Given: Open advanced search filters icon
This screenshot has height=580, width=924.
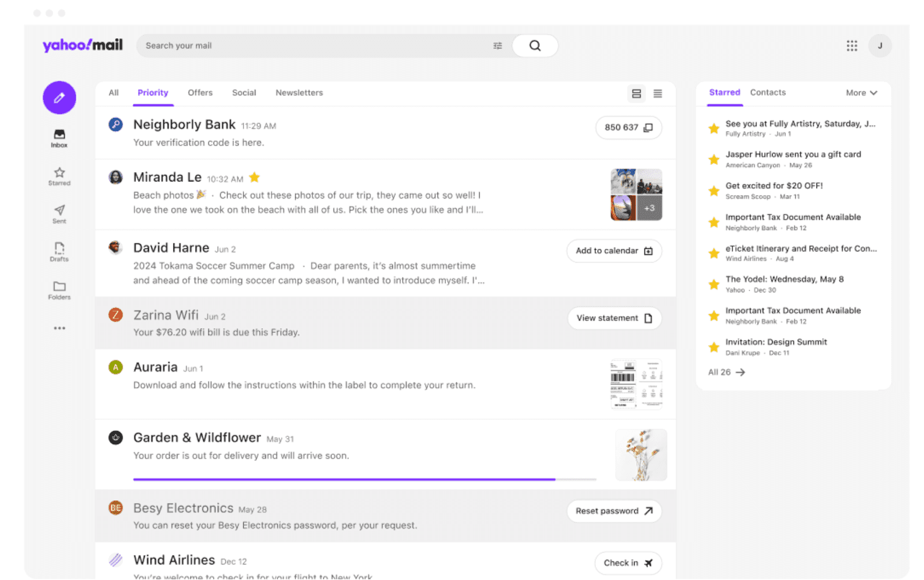Looking at the screenshot, I should coord(497,46).
